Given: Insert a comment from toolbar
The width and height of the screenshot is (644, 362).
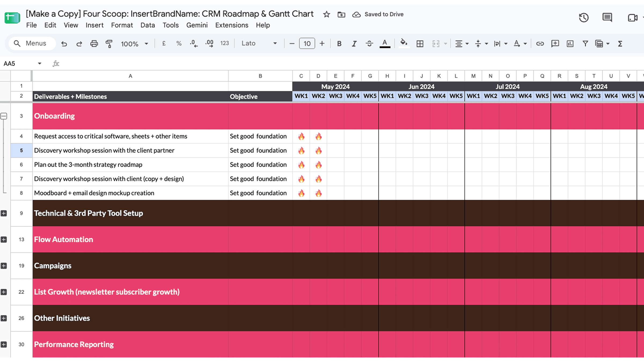Looking at the screenshot, I should (x=555, y=43).
